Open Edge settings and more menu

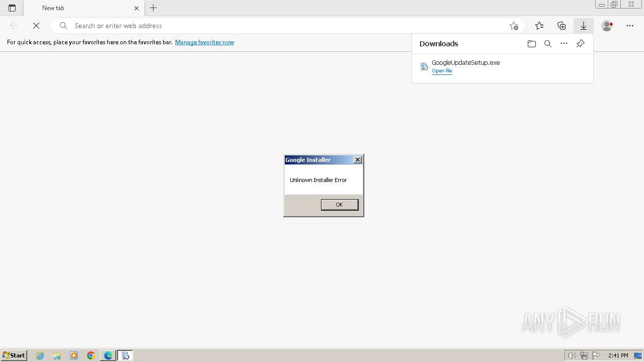click(x=630, y=26)
